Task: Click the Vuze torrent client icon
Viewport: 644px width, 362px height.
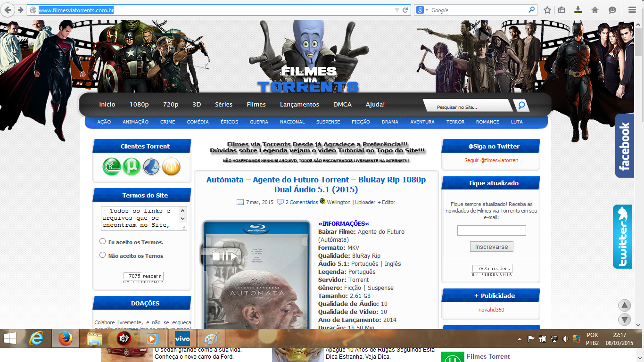Action: [151, 167]
